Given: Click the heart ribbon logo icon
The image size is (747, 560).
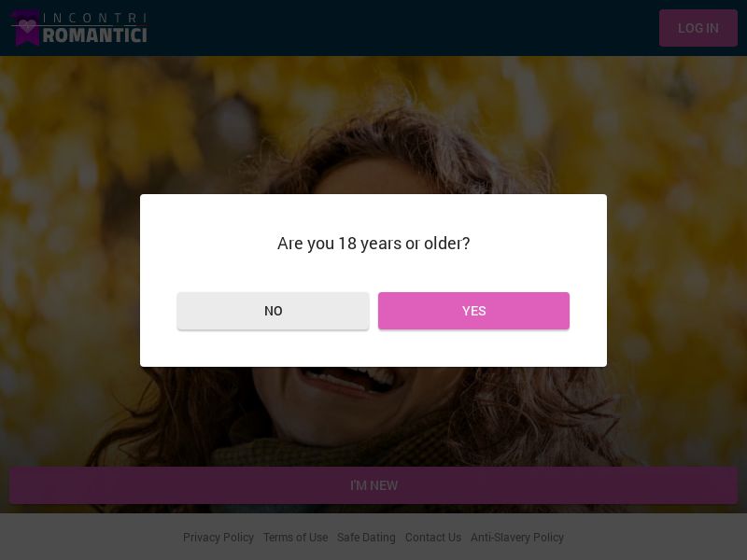Looking at the screenshot, I should point(26,28).
